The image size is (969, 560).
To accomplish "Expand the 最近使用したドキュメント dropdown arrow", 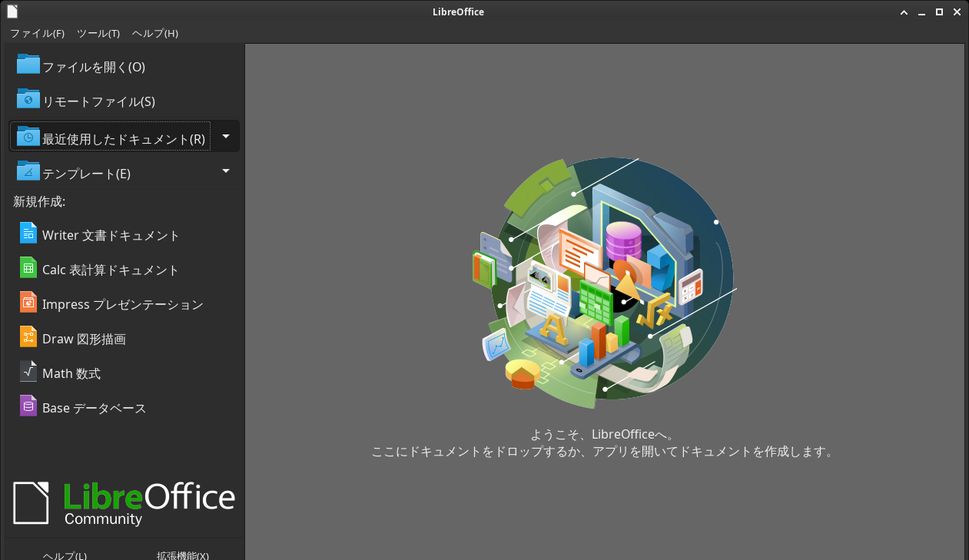I will (226, 136).
